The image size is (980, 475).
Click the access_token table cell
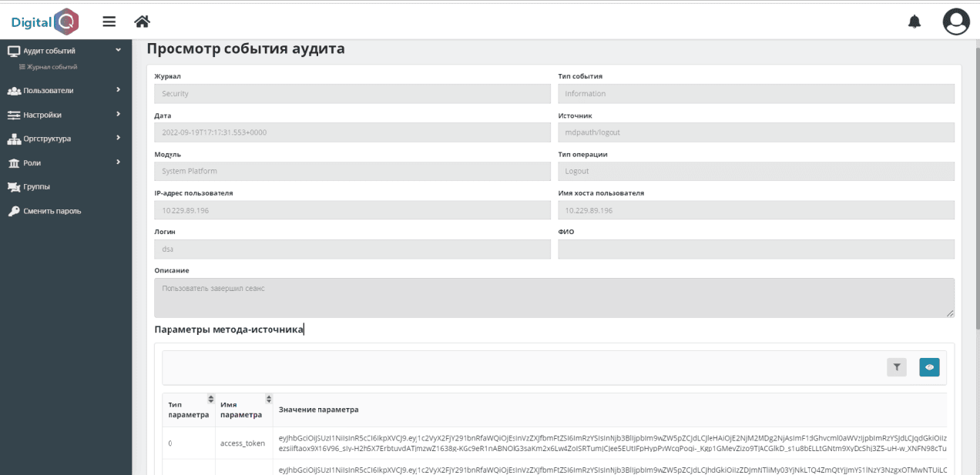pos(243,443)
